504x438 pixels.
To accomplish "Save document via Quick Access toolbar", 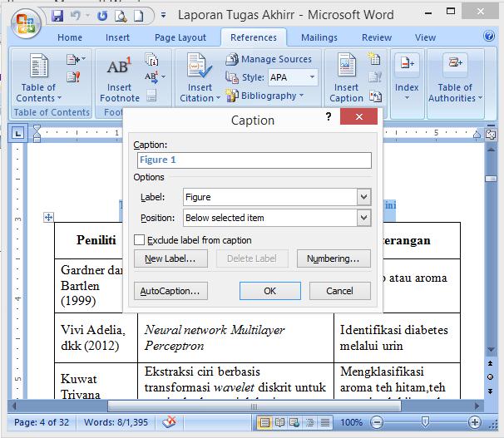I will 57,16.
